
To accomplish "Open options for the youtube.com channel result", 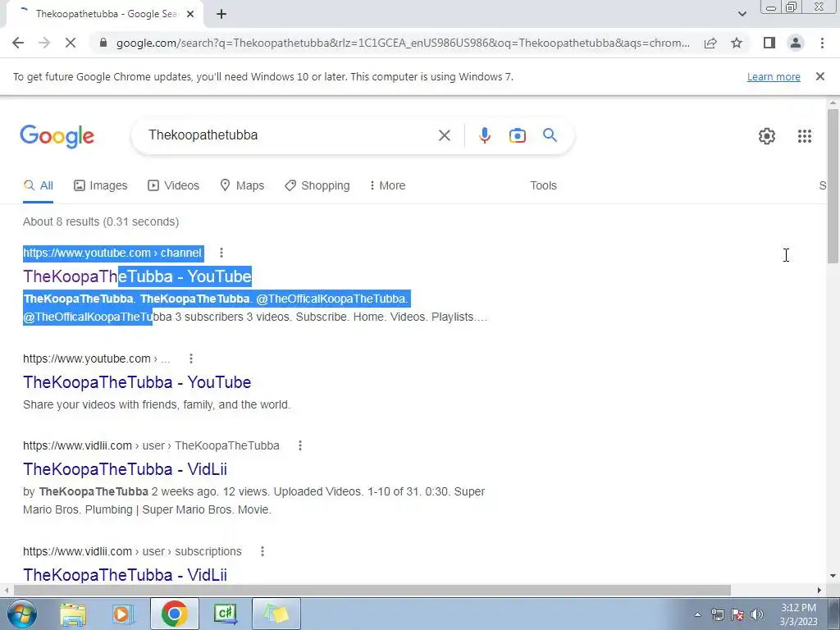I will 221,253.
